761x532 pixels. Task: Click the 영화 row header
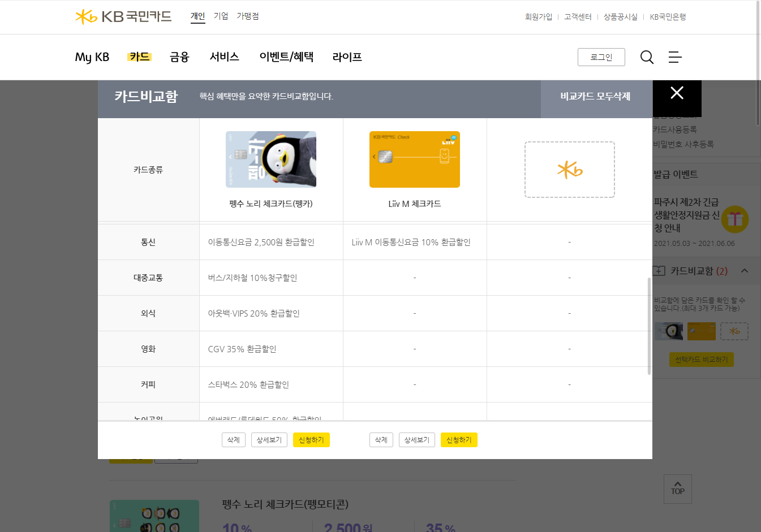point(148,349)
